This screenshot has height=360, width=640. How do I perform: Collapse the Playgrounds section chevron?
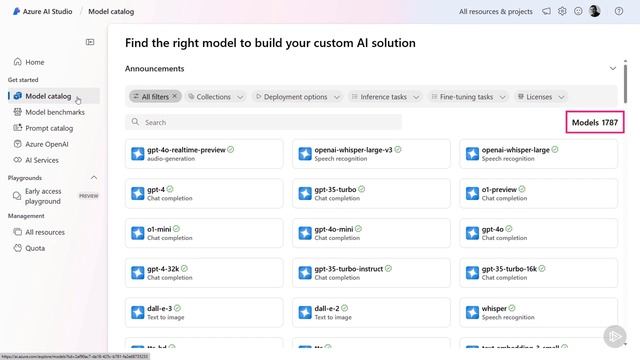(94, 178)
